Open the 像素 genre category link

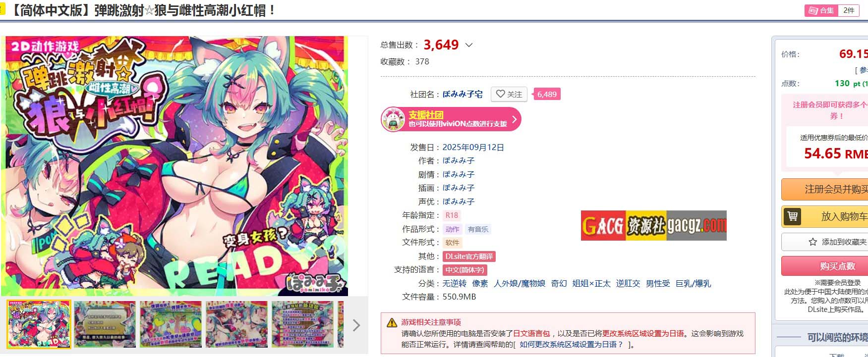pos(480,283)
